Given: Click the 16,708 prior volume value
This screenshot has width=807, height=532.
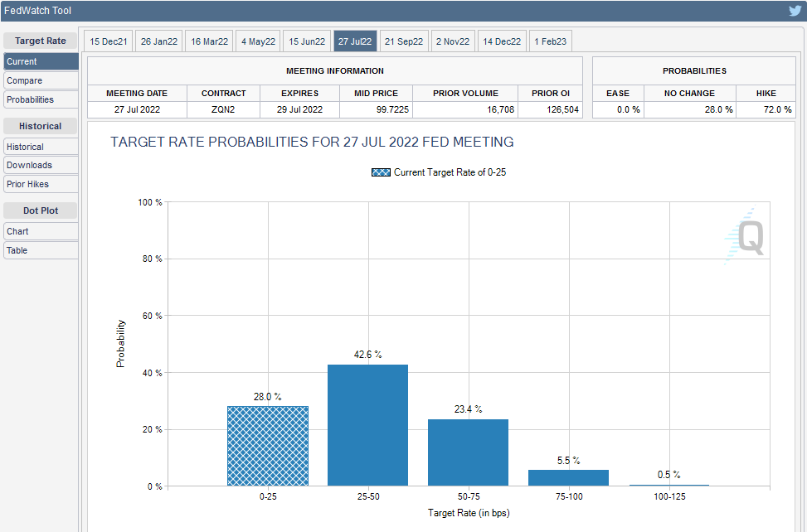Looking at the screenshot, I should point(500,109).
